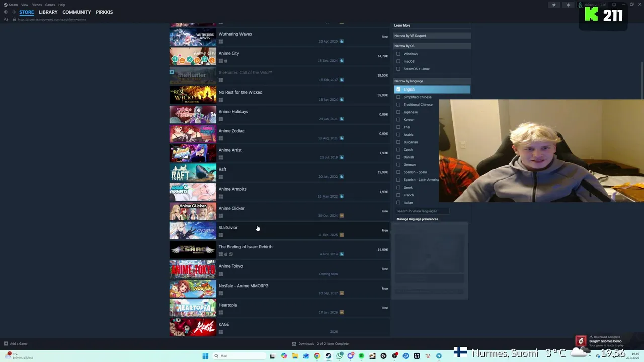644x362 pixels.
Task: Collapse the Narrow by language section
Action: [432, 81]
